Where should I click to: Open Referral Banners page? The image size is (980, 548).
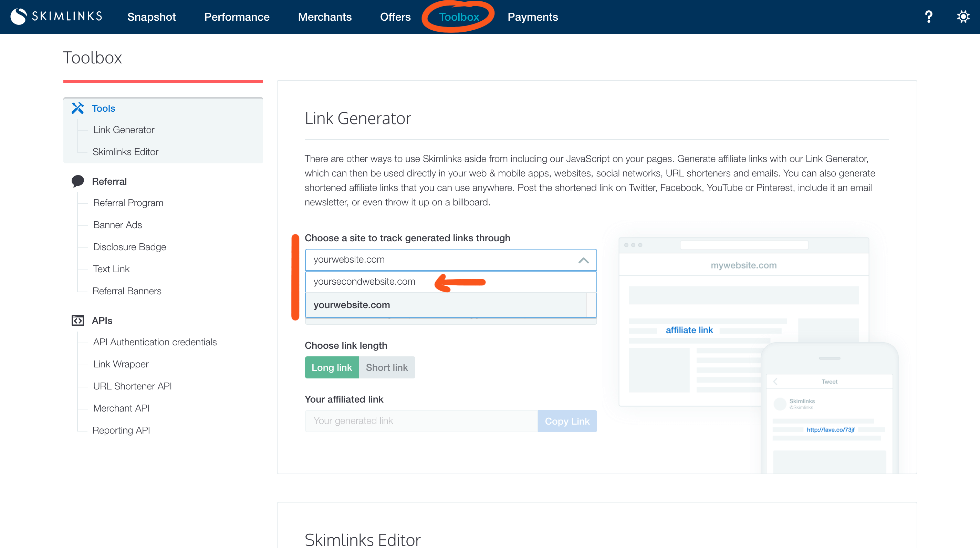tap(127, 291)
